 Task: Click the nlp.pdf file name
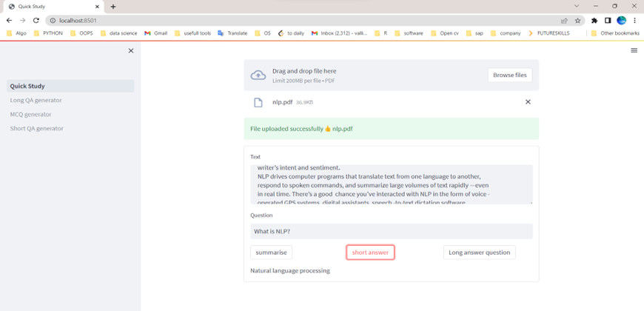tap(283, 102)
